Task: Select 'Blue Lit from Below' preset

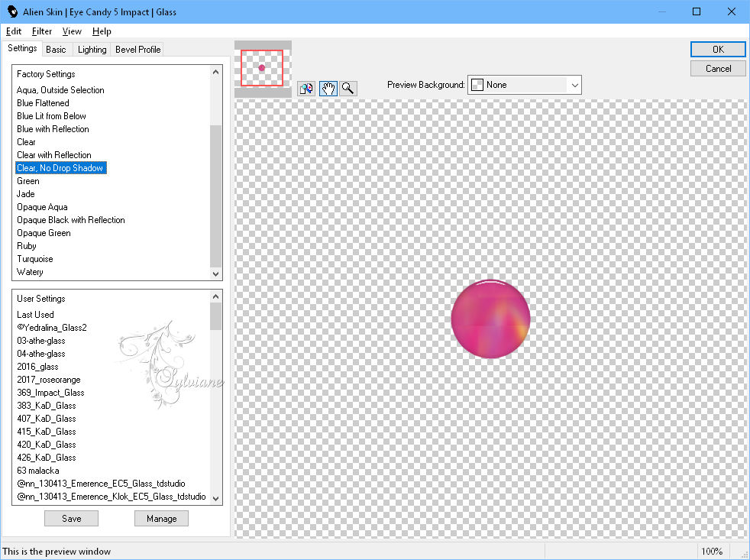Action: [51, 116]
